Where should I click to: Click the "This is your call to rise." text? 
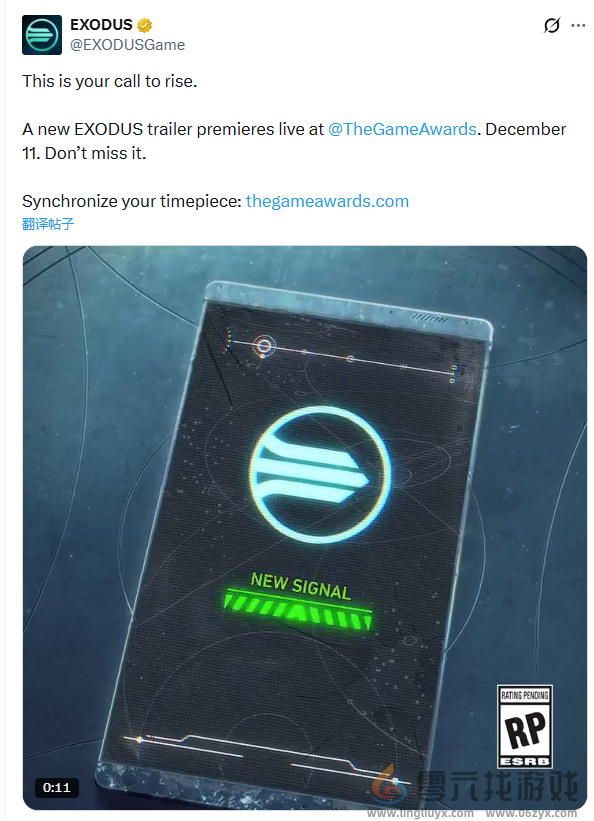click(109, 82)
